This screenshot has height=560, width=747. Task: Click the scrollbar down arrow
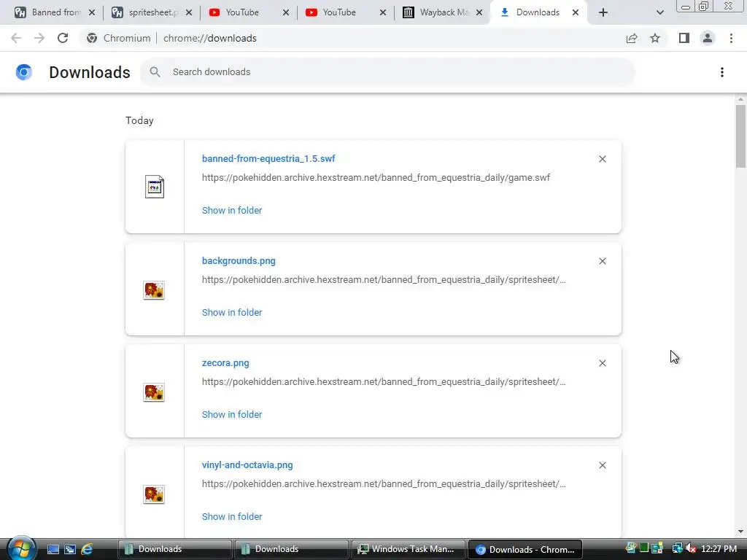[x=740, y=532]
